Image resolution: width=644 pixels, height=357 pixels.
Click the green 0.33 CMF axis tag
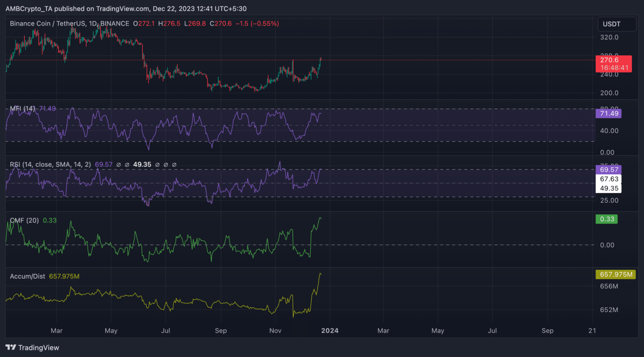tap(606, 219)
